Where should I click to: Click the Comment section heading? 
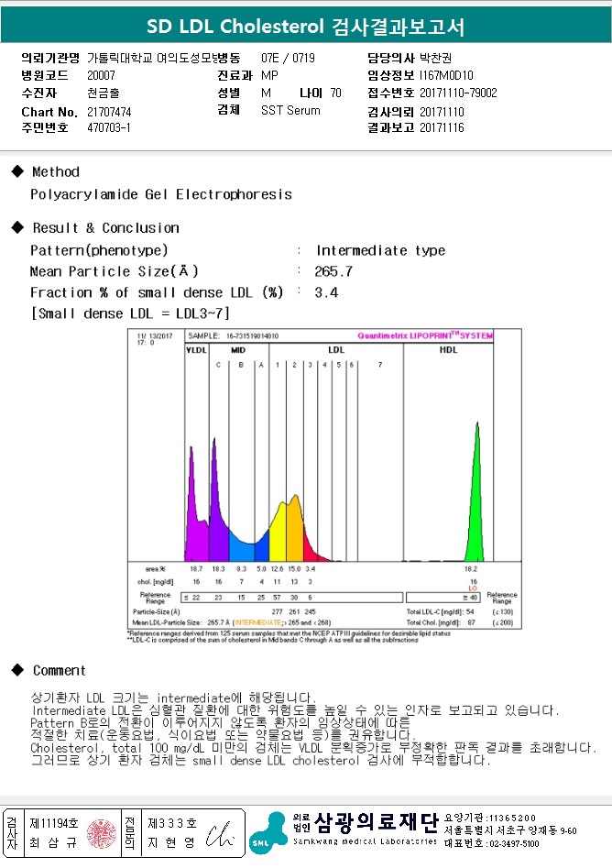[60, 670]
